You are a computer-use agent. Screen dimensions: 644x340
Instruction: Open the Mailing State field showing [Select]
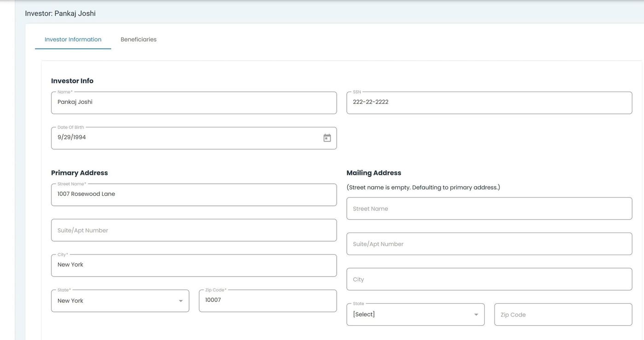click(x=409, y=315)
